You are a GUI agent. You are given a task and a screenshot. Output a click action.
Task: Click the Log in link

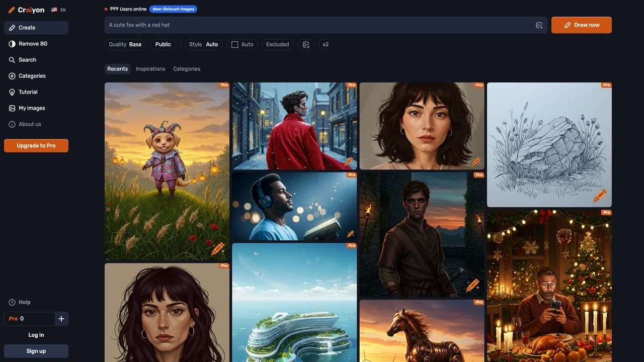[36, 335]
